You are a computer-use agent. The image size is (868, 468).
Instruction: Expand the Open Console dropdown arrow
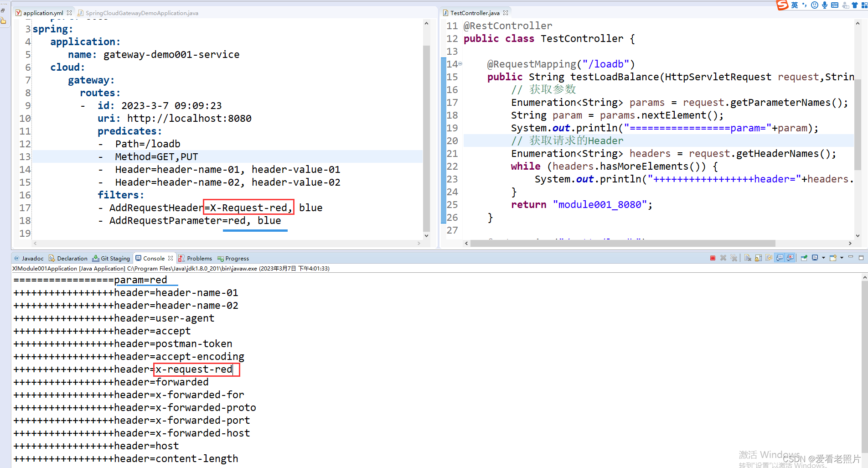pyautogui.click(x=842, y=258)
